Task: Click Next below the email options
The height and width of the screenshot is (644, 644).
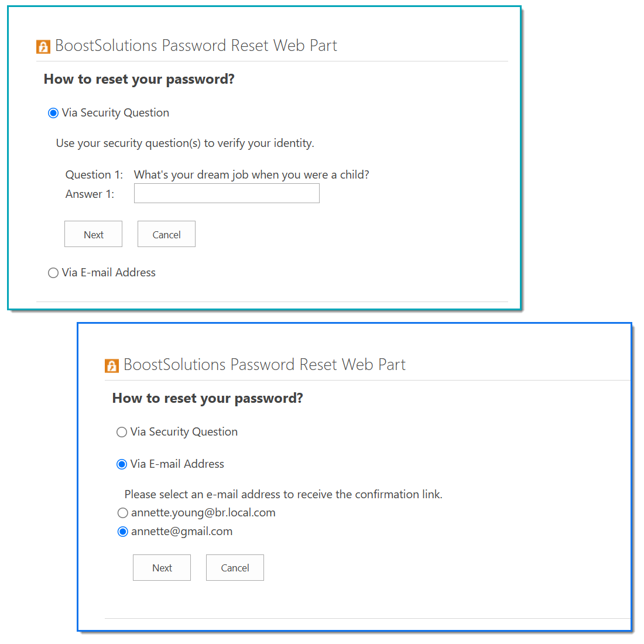Action: (162, 568)
